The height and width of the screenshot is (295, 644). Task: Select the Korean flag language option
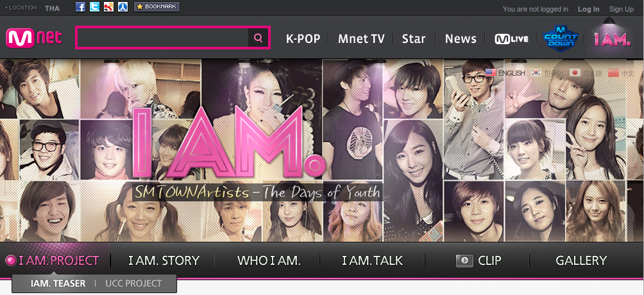click(x=548, y=72)
